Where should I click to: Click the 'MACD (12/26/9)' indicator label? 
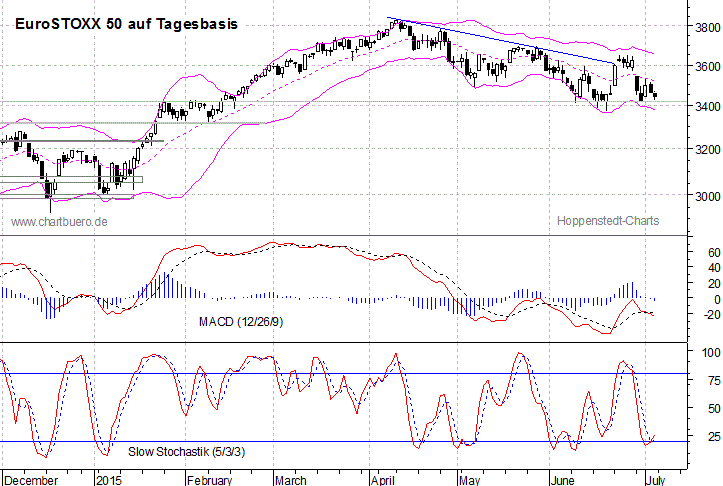click(241, 321)
